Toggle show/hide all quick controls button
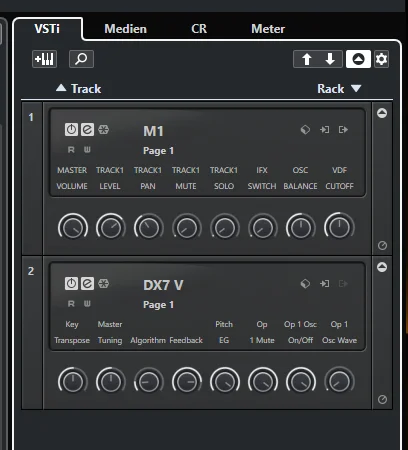The image size is (408, 450). coord(358,59)
